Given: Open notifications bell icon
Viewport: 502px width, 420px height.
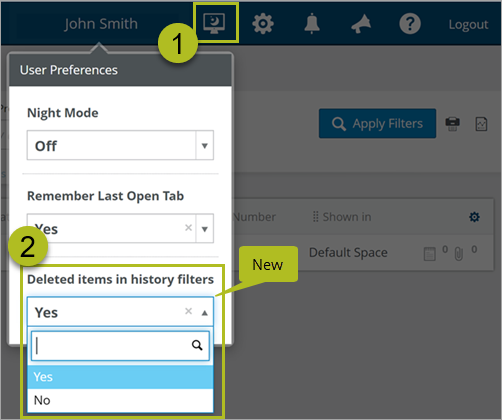Looking at the screenshot, I should pyautogui.click(x=312, y=23).
